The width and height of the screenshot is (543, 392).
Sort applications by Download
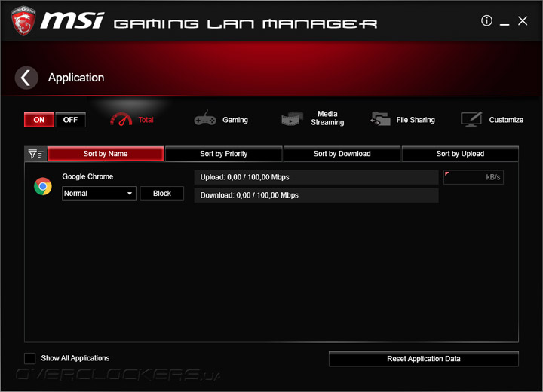pyautogui.click(x=342, y=154)
